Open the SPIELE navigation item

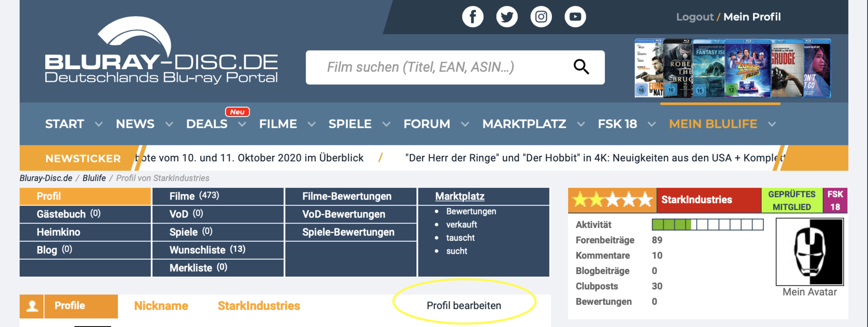pos(350,124)
